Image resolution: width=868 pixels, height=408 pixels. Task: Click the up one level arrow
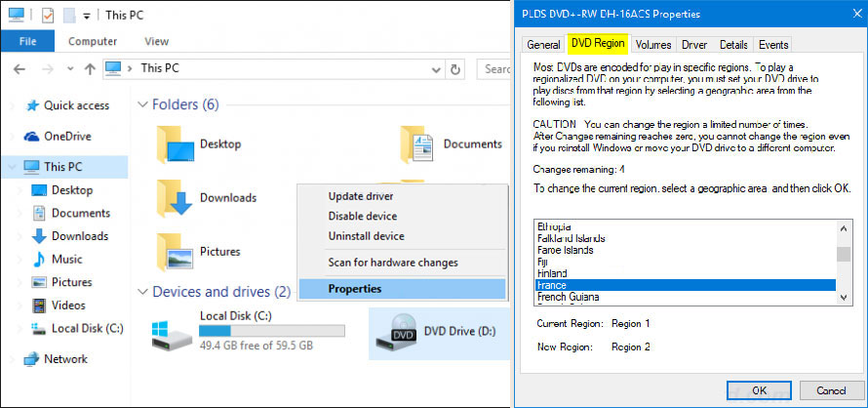coord(90,68)
